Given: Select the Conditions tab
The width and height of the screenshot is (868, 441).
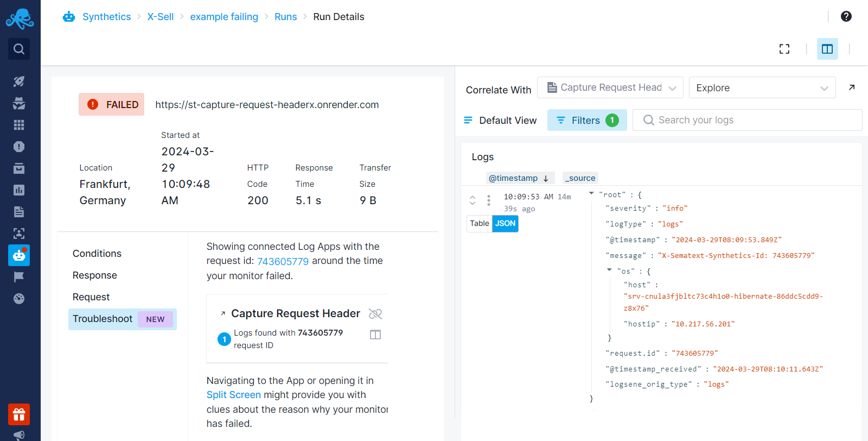Looking at the screenshot, I should tap(97, 254).
